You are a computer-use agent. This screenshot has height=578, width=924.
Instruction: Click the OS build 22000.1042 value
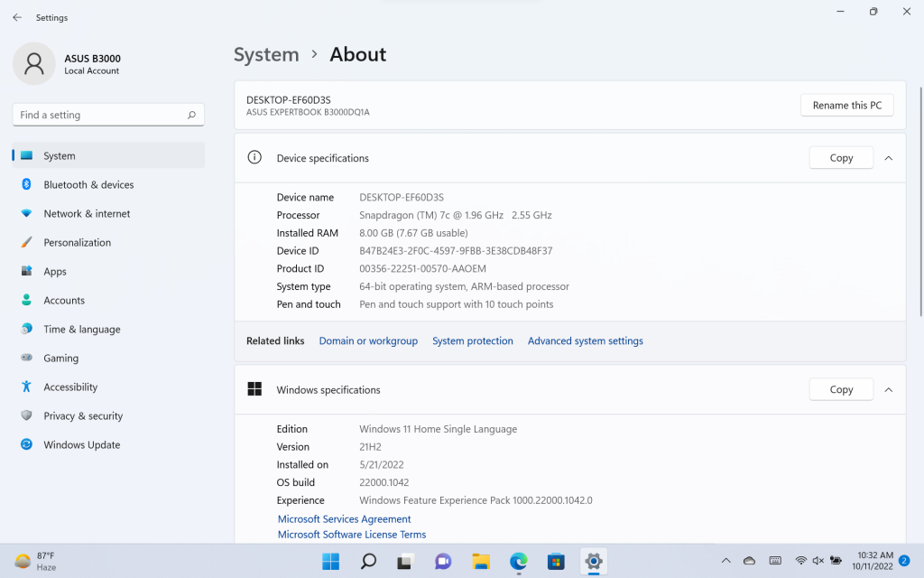click(384, 482)
